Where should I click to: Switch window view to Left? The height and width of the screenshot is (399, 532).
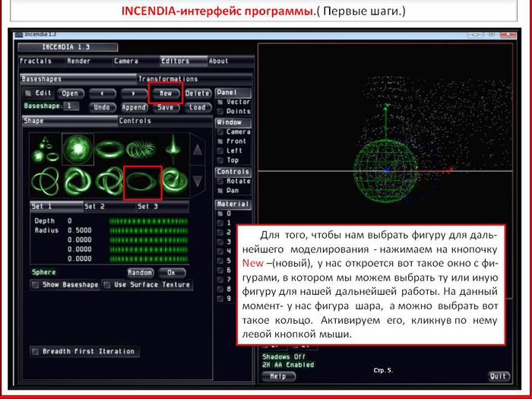coord(220,150)
